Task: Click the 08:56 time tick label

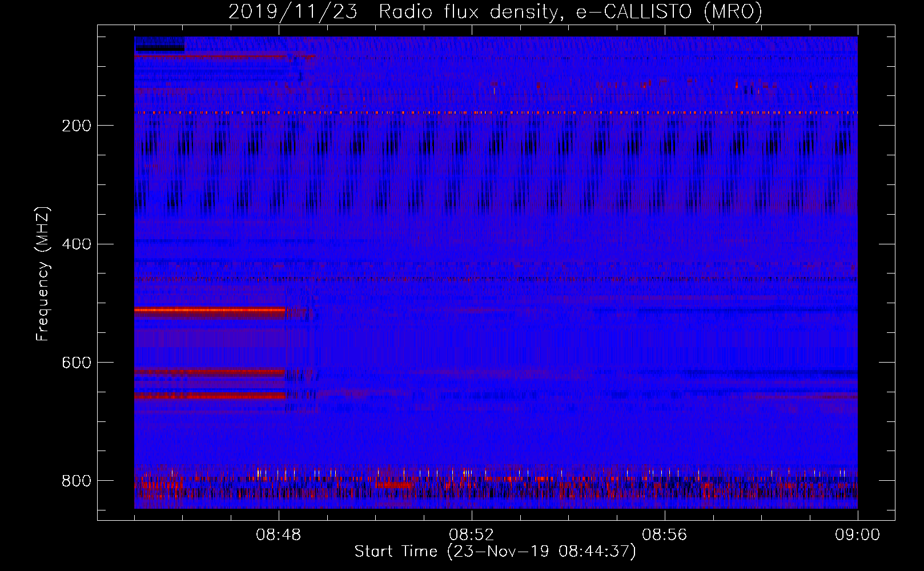Action: tap(665, 535)
